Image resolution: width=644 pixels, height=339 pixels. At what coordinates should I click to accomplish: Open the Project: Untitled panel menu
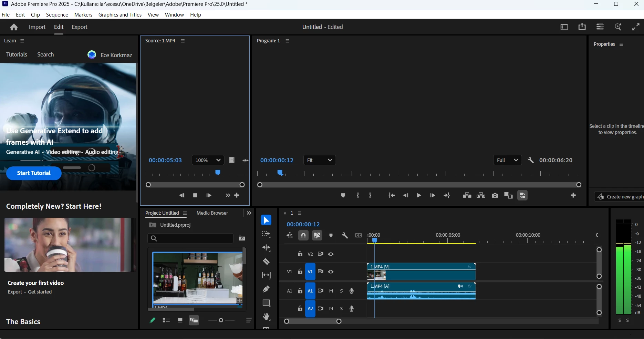[x=185, y=213]
